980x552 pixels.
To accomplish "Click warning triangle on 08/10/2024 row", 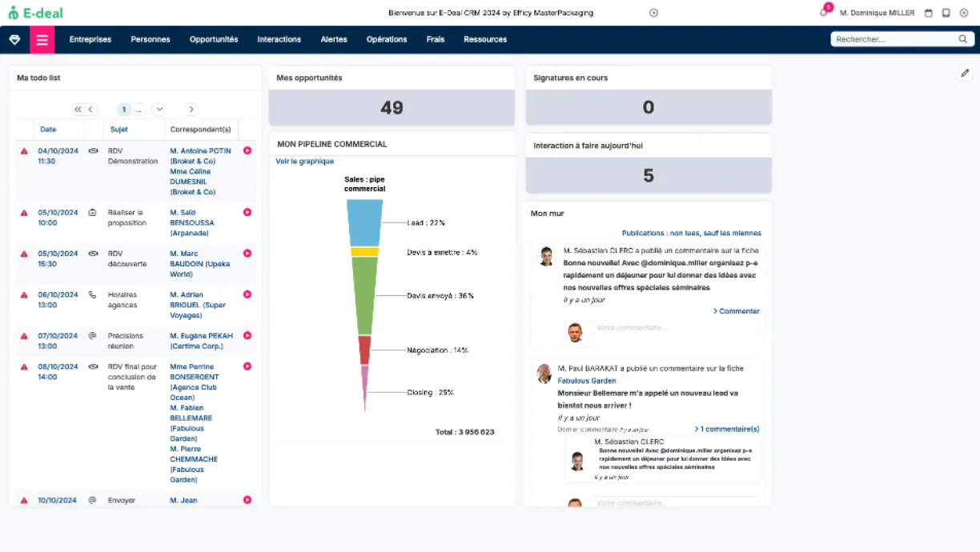I will pyautogui.click(x=24, y=367).
